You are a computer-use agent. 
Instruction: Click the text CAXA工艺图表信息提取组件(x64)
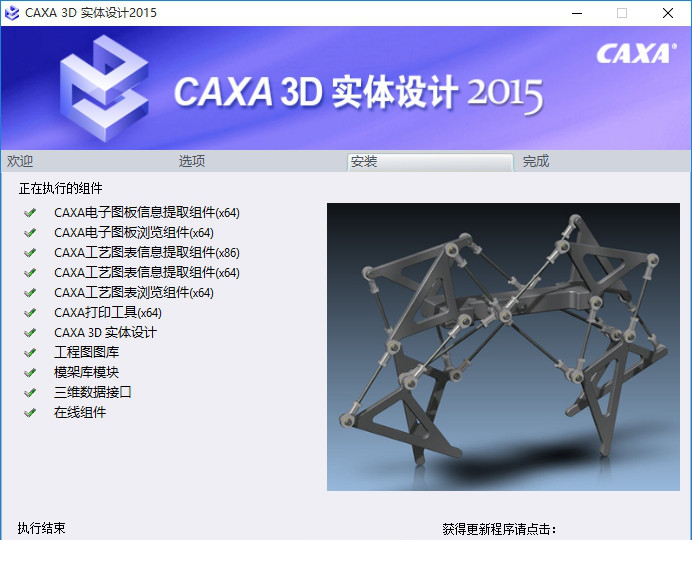coord(147,273)
